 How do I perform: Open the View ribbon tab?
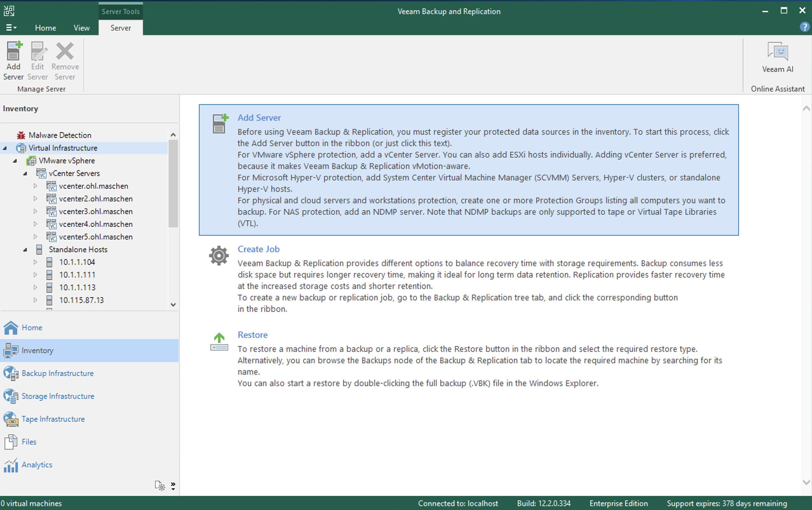(82, 28)
